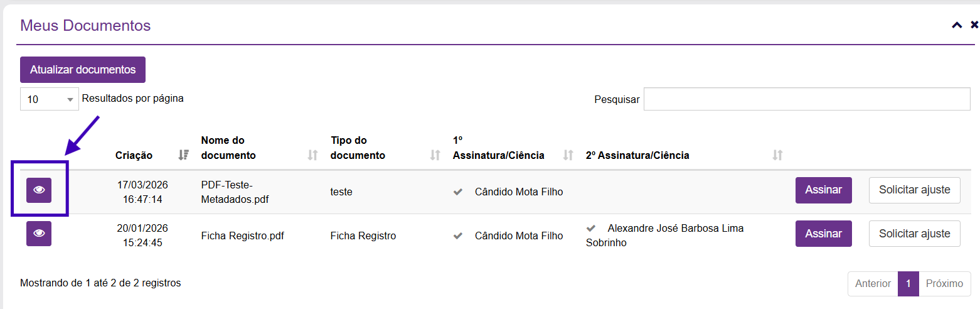Focus the Pesquisar search field
980x309 pixels.
pyautogui.click(x=807, y=99)
